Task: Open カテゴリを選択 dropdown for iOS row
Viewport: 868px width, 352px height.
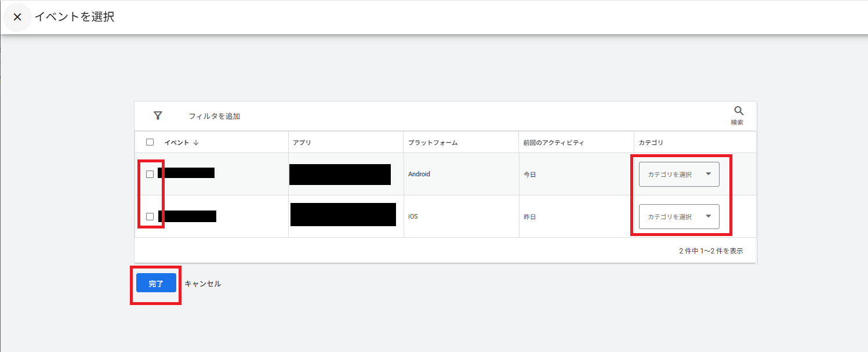Action: [678, 216]
